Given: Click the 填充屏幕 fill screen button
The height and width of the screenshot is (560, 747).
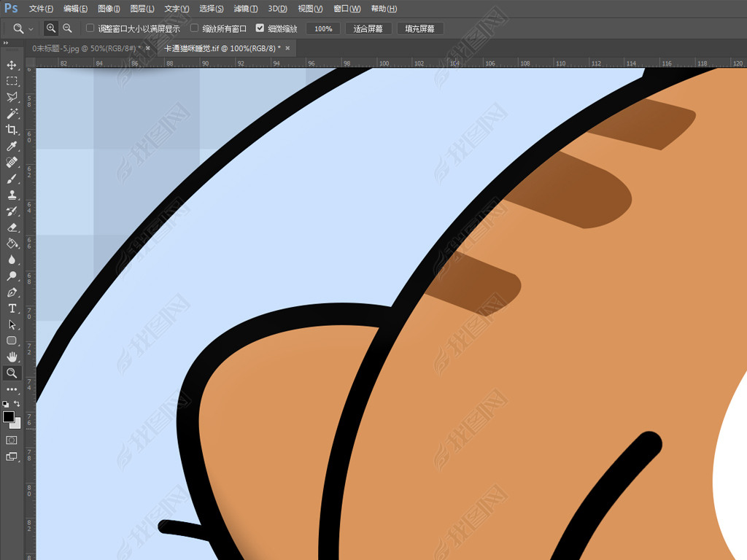Looking at the screenshot, I should pos(420,28).
